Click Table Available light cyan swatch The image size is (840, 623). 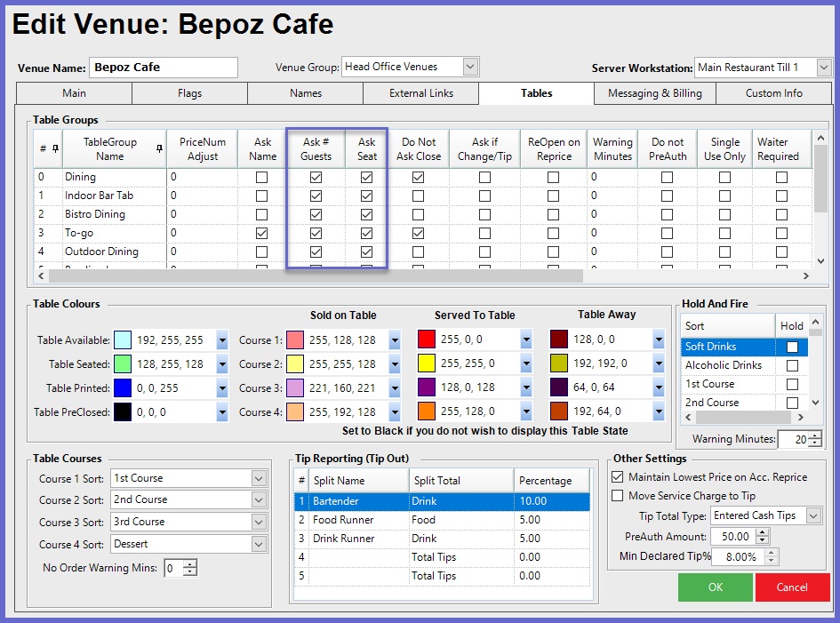pos(123,340)
